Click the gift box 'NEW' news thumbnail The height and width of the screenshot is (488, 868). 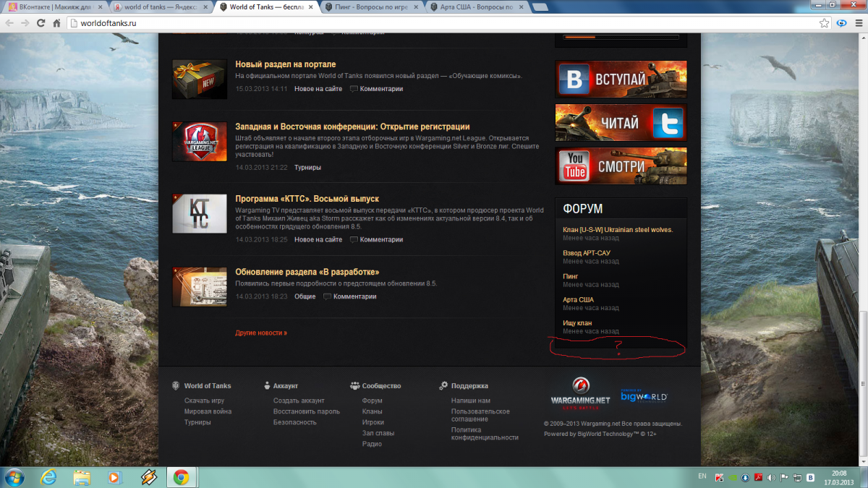[x=200, y=79]
